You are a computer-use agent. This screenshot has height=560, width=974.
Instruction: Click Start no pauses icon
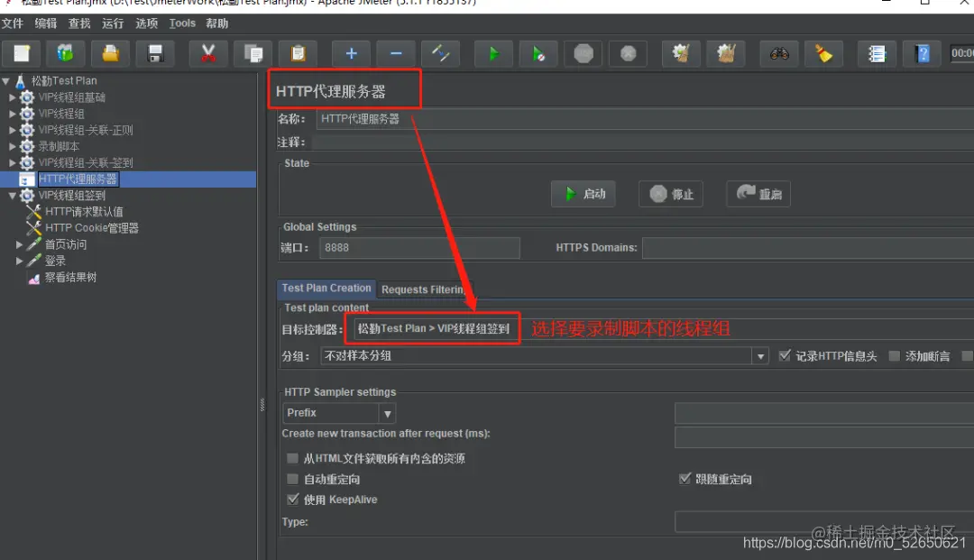538,54
